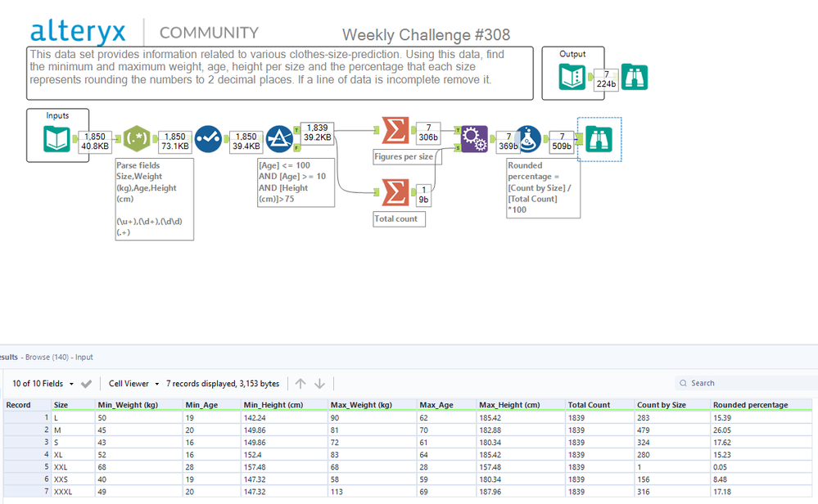Click the Figures per size annotation

[x=408, y=157]
